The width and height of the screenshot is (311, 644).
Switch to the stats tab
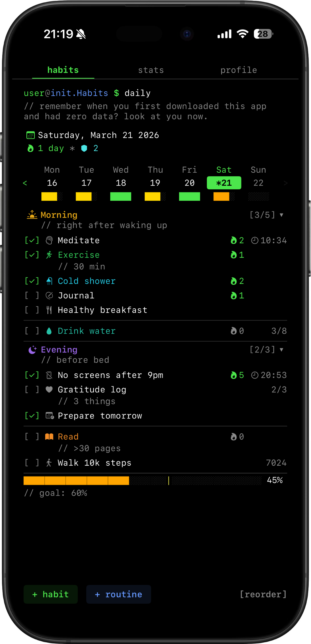pos(151,70)
